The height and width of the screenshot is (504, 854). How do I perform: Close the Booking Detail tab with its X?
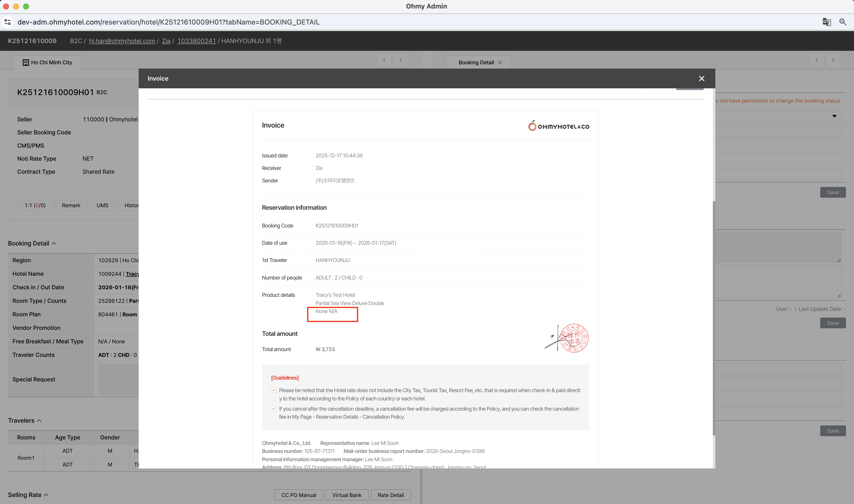click(500, 63)
